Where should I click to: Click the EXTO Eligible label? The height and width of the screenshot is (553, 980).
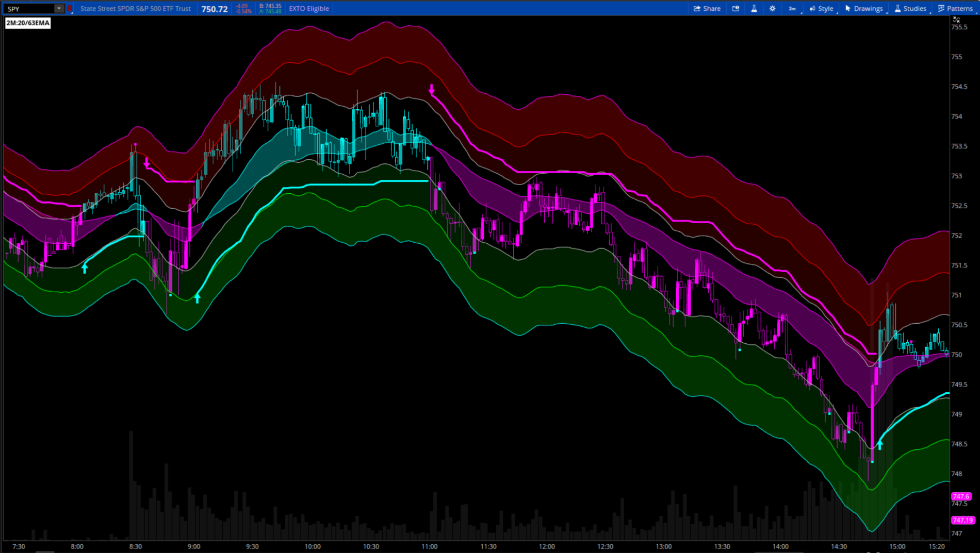point(309,9)
